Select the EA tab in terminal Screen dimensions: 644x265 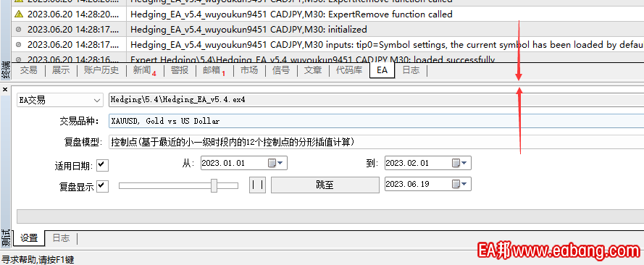click(382, 70)
